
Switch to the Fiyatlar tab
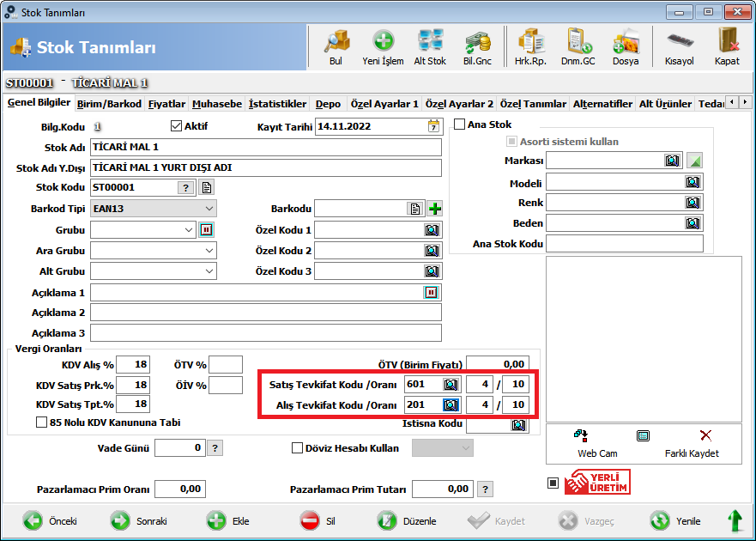tap(166, 104)
